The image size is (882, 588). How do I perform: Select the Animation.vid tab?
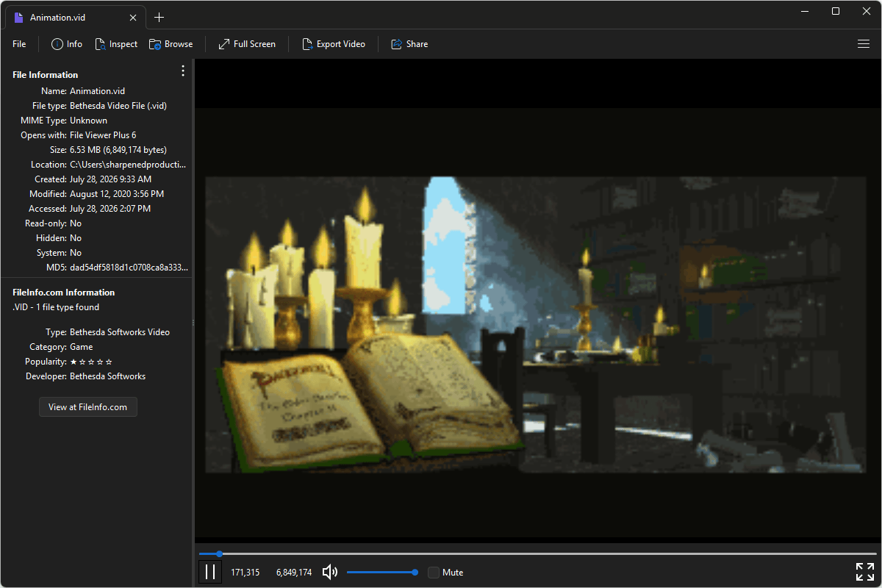pyautogui.click(x=75, y=18)
